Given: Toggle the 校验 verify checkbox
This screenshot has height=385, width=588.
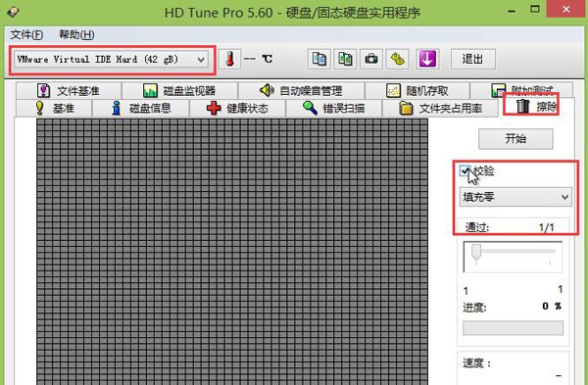Looking at the screenshot, I should (x=465, y=170).
